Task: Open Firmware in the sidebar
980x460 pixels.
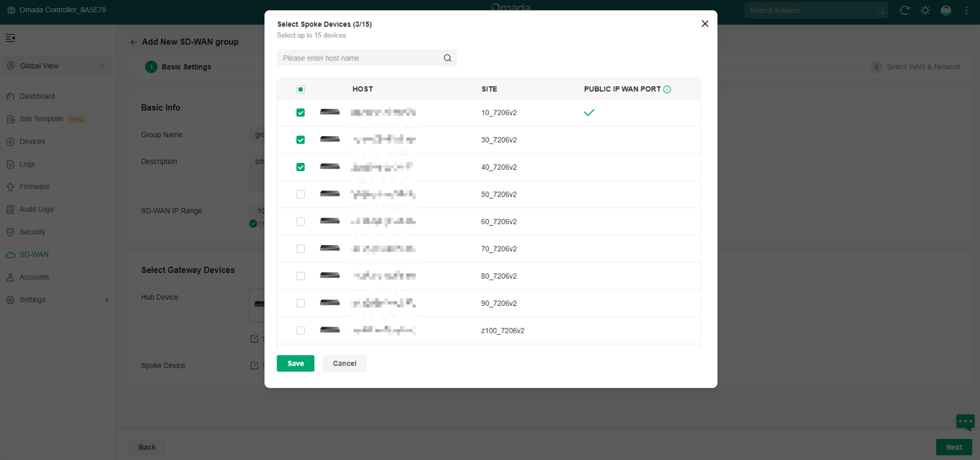Action: pos(34,187)
